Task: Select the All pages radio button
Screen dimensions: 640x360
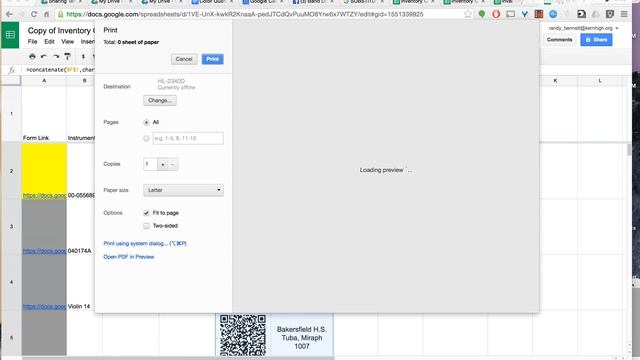Action: coord(146,122)
